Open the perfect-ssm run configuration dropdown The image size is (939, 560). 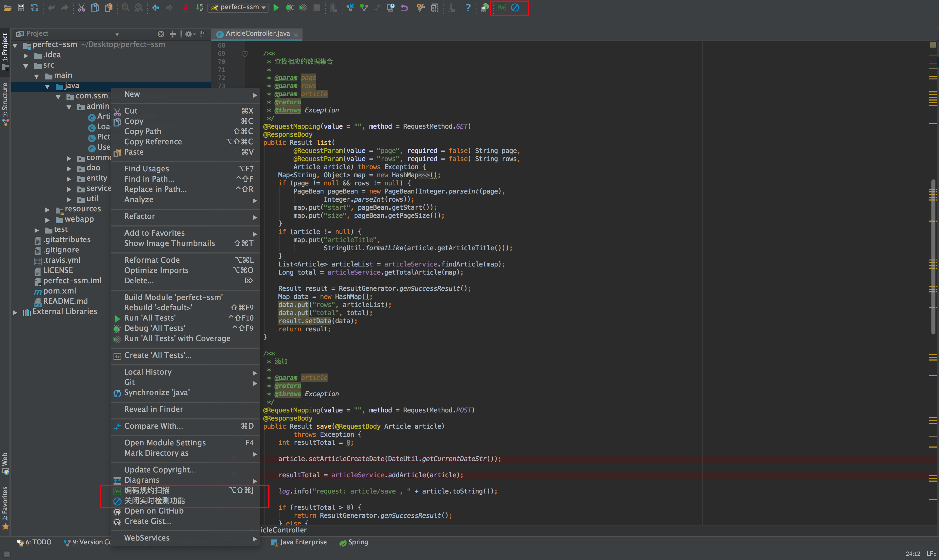point(238,8)
